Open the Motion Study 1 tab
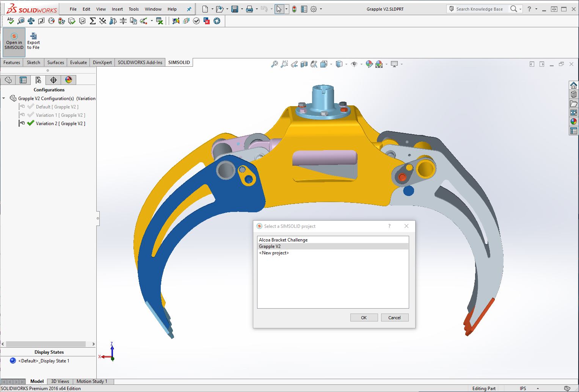This screenshot has width=579, height=392. click(x=92, y=381)
